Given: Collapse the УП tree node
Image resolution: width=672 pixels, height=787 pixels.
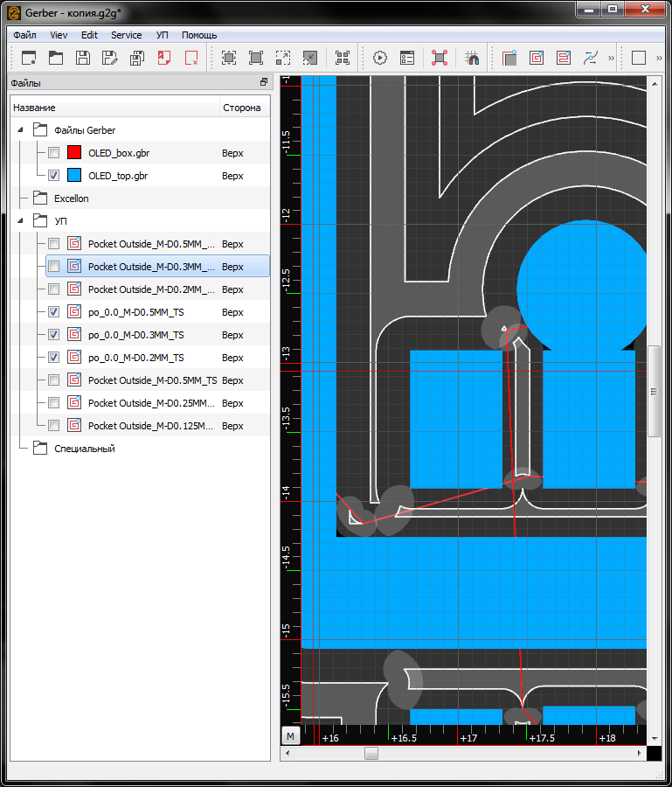Looking at the screenshot, I should click(x=21, y=221).
